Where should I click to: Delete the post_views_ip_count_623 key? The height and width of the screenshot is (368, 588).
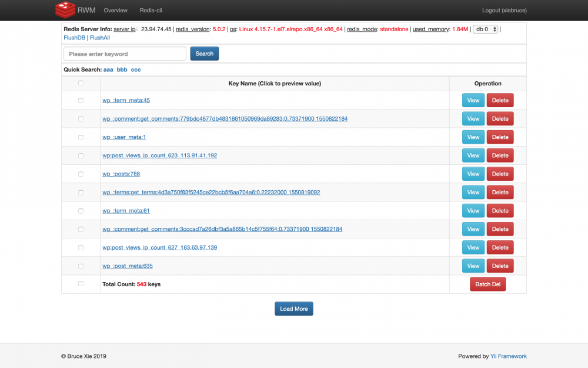[500, 155]
